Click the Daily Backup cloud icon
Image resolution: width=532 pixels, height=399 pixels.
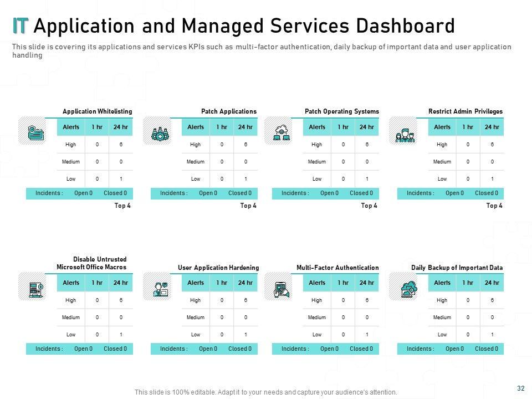pos(409,288)
